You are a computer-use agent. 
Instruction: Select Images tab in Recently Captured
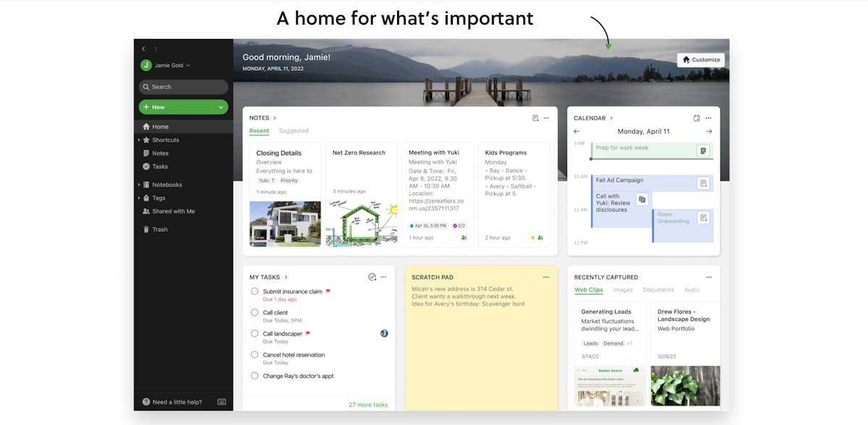622,290
